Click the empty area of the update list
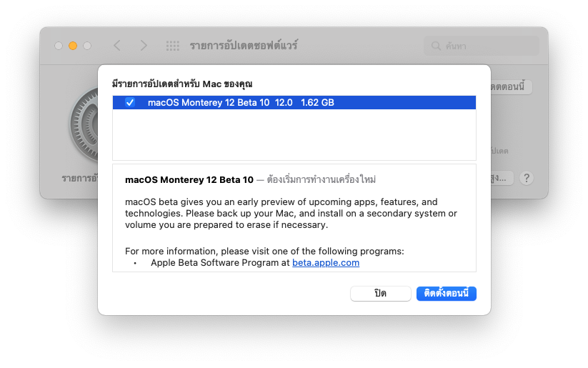588x368 pixels. [294, 135]
